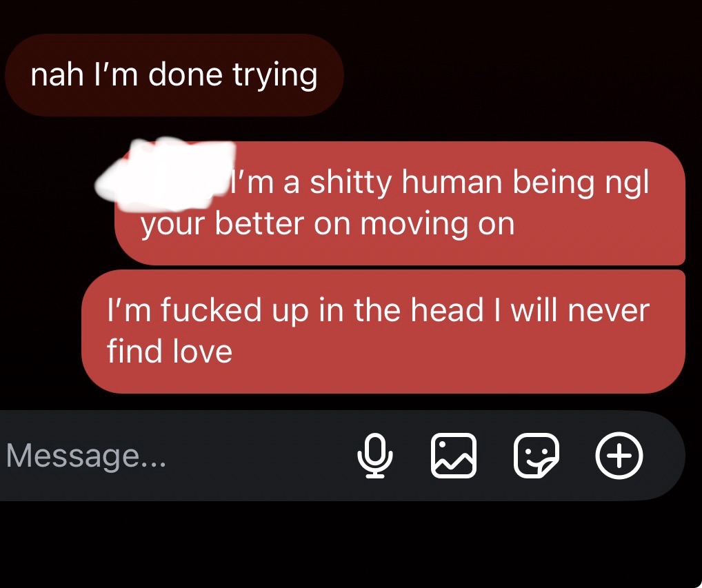Viewport: 702px width, 588px height.
Task: Open the sticker picker icon
Action: [x=536, y=456]
